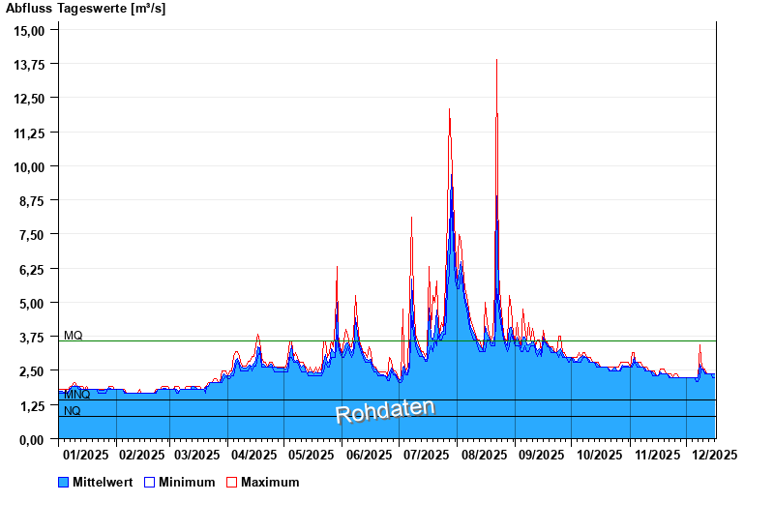Select the 01/2025 x-axis label
This screenshot has height=532, width=774.
click(85, 455)
